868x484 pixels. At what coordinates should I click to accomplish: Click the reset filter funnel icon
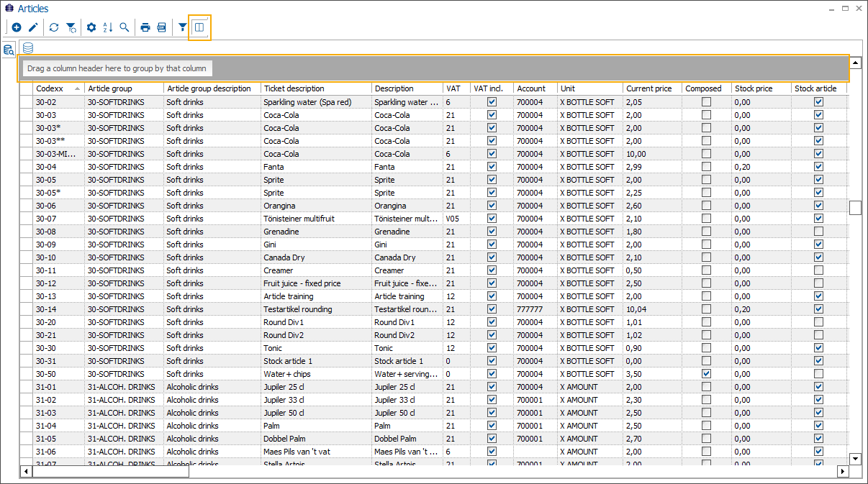(x=71, y=28)
